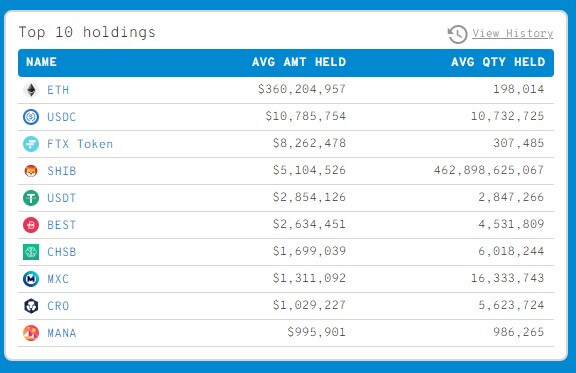
Task: Click the USDC coin icon
Action: coord(31,117)
